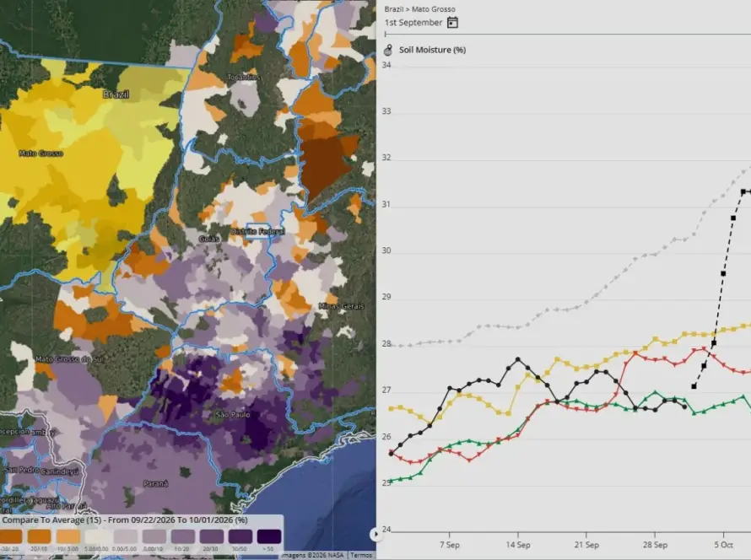Click the São Paulo state label
751x560 pixels.
point(233,414)
